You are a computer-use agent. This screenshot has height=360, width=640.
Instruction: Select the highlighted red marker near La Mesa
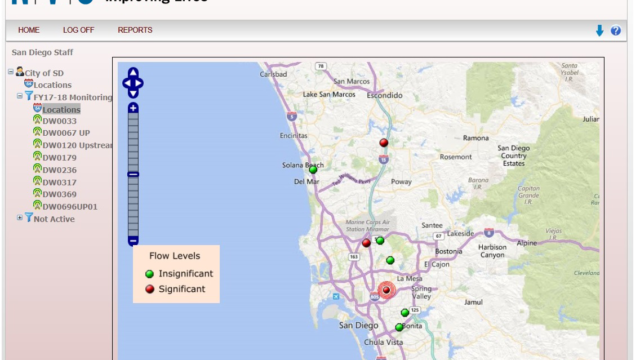point(386,290)
